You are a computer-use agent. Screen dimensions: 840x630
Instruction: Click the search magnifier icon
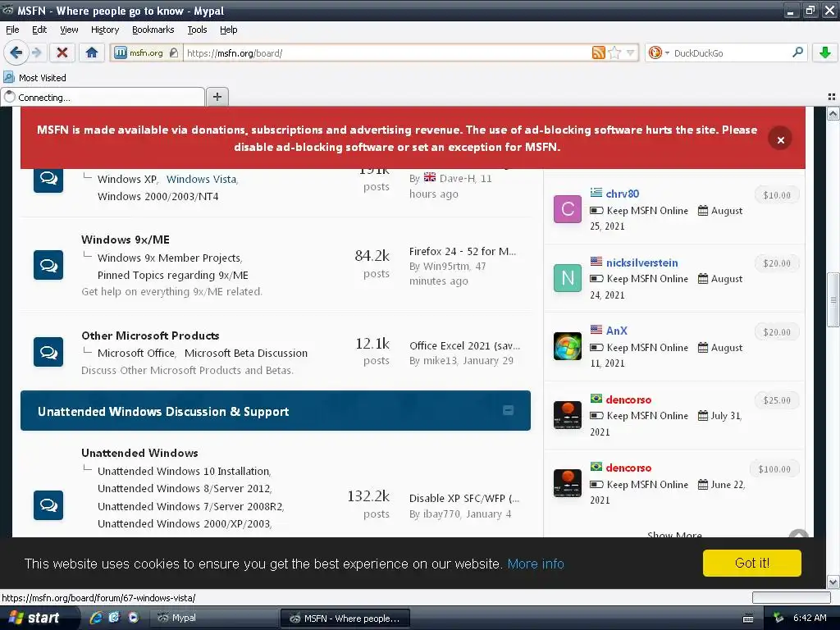click(x=797, y=52)
